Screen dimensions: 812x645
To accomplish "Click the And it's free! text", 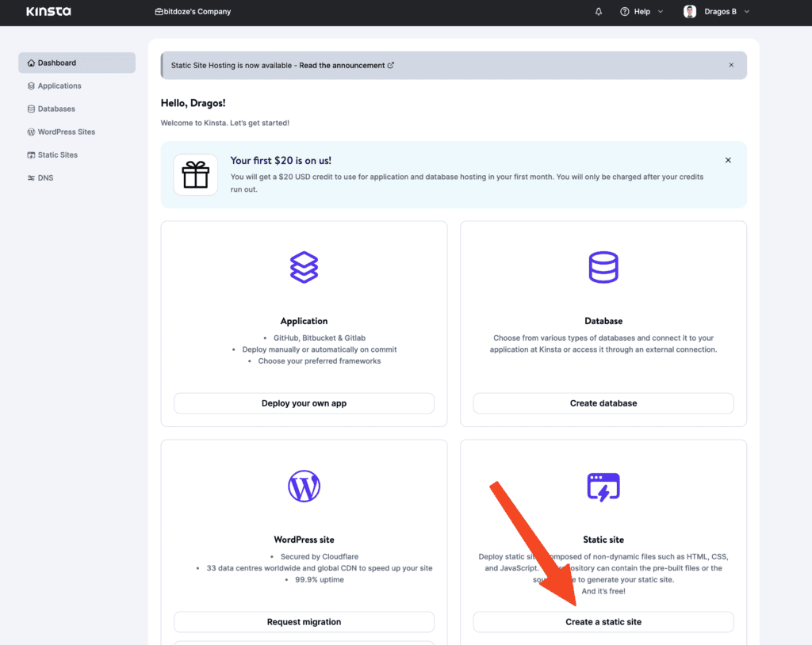I will click(x=603, y=591).
